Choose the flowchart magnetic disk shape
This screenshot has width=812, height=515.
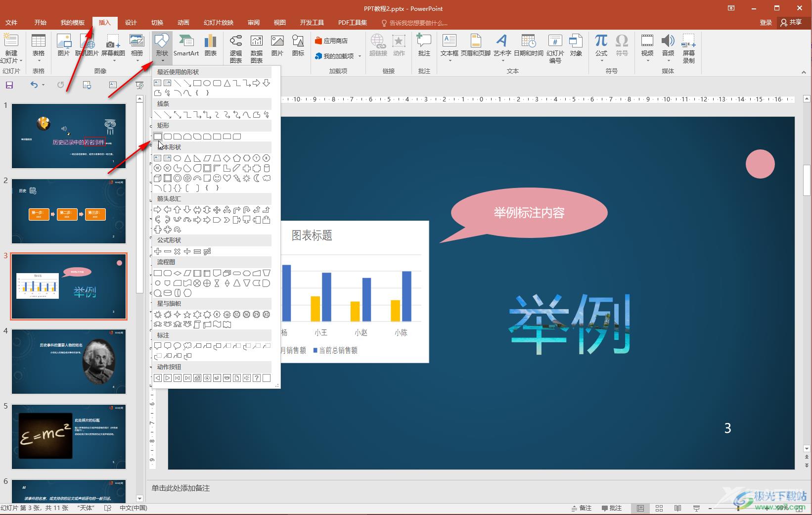point(168,293)
